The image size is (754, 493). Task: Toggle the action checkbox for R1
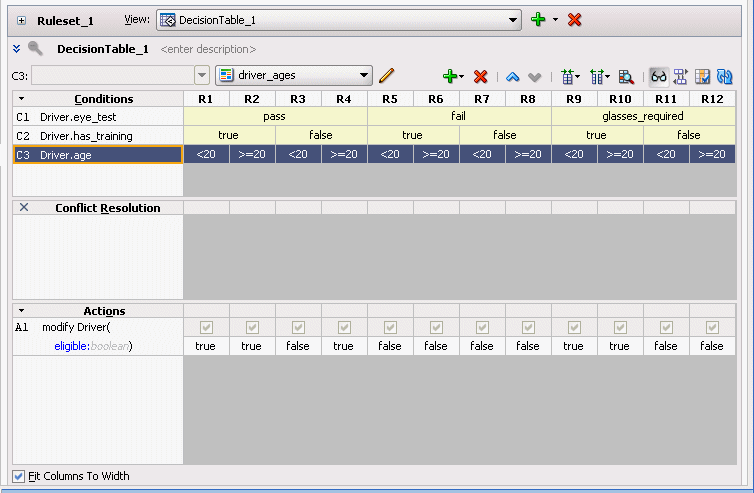tap(206, 328)
